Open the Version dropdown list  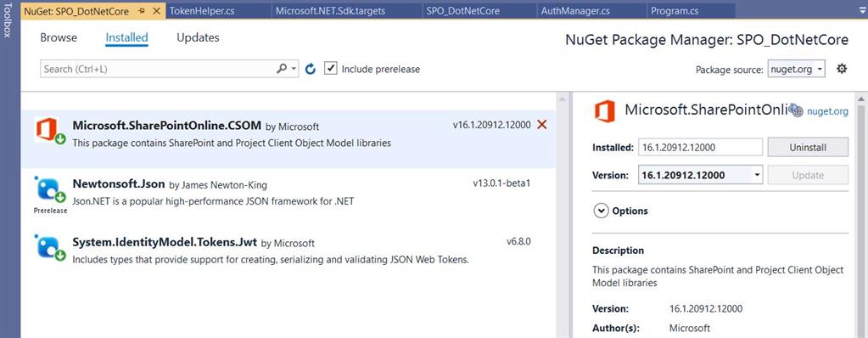point(700,175)
